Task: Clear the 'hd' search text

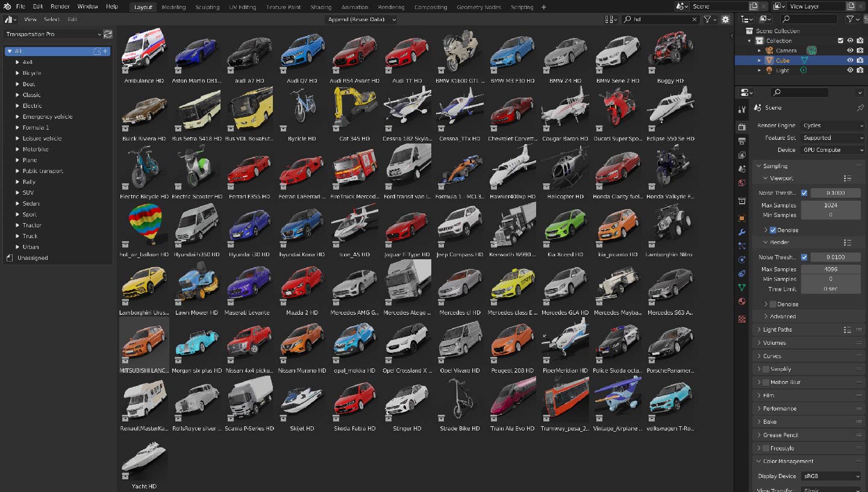Action: click(695, 19)
